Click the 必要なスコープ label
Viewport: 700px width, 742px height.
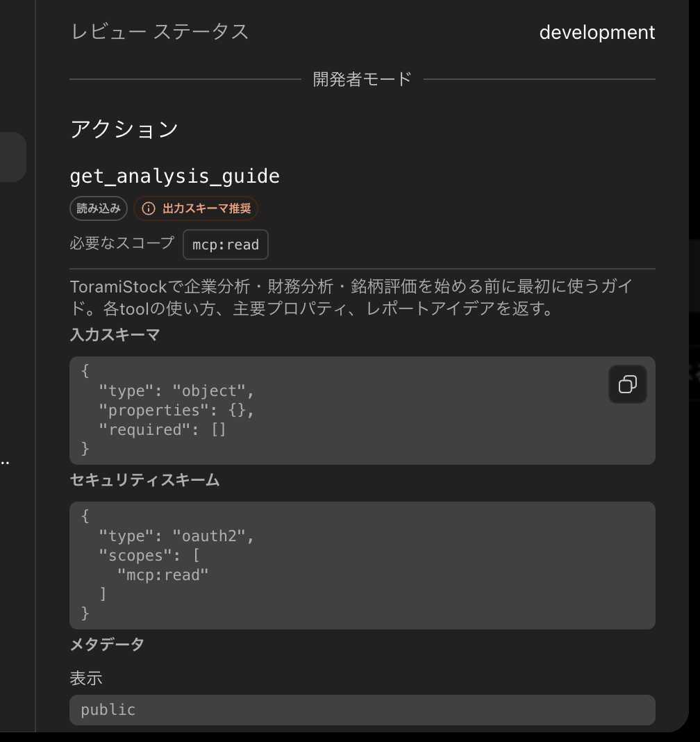(x=122, y=243)
